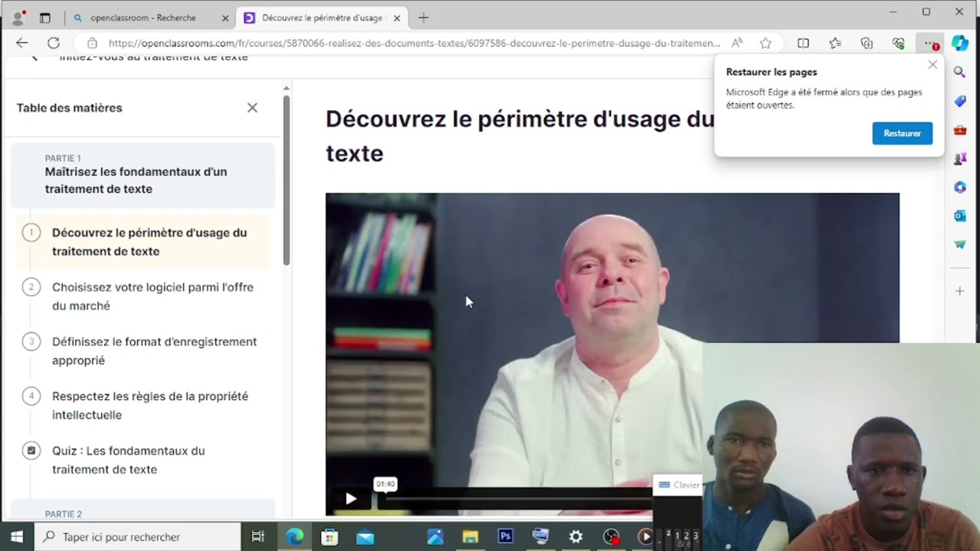Play the course video
The width and height of the screenshot is (980, 551).
click(351, 499)
